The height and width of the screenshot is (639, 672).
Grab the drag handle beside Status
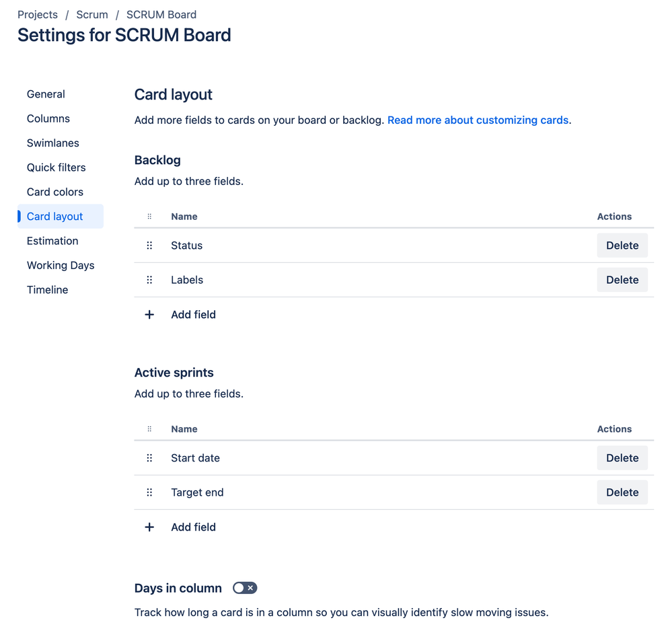tap(149, 245)
